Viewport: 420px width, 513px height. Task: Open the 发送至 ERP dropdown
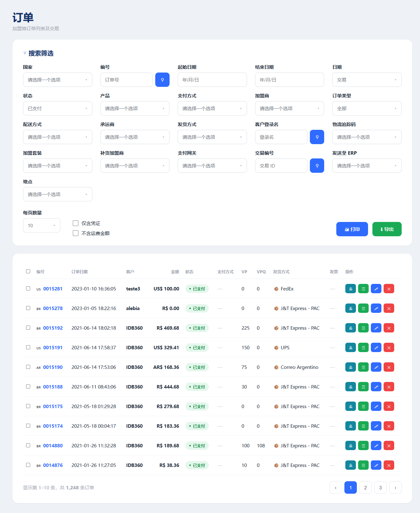(367, 166)
